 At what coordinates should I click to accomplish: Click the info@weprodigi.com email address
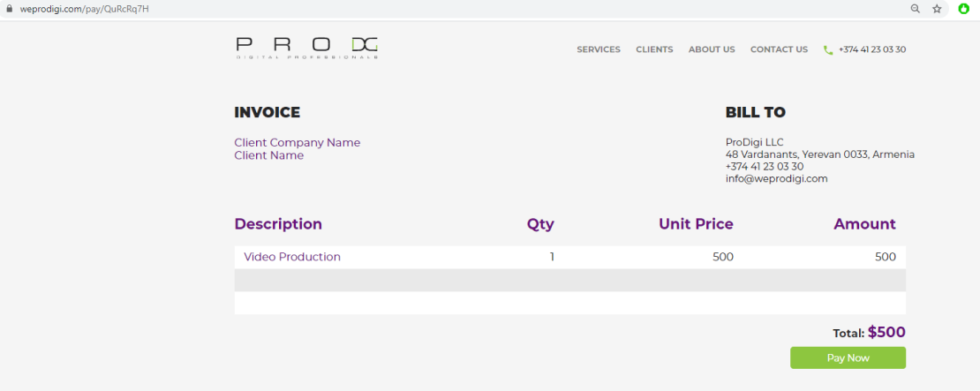776,178
